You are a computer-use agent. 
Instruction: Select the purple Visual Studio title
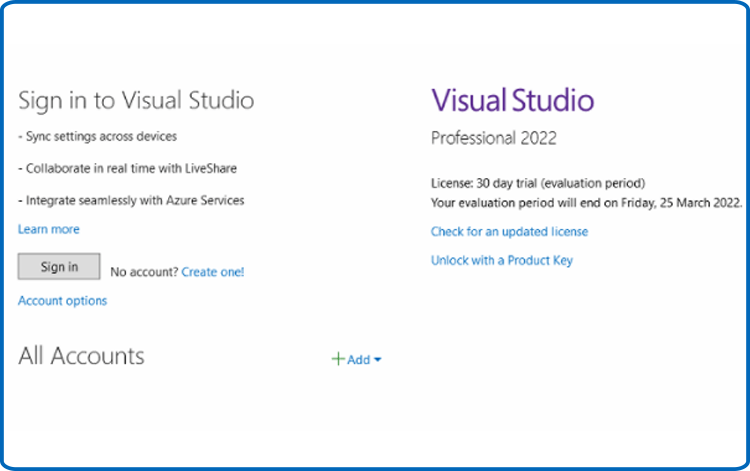click(x=513, y=100)
